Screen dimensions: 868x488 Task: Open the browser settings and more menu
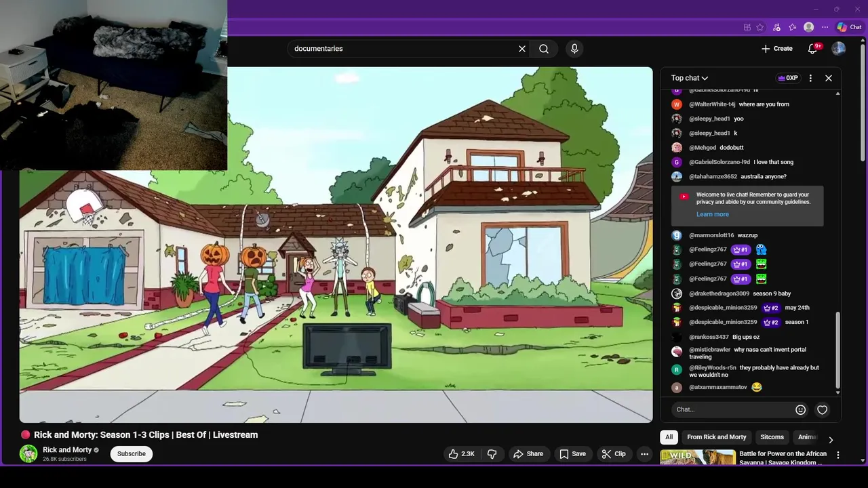pyautogui.click(x=825, y=27)
